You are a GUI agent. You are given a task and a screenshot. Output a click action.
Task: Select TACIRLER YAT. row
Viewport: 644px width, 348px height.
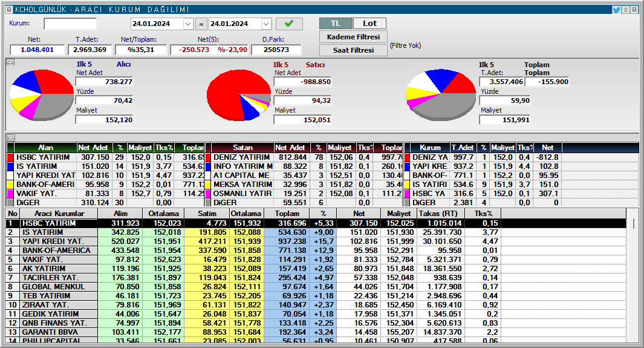pyautogui.click(x=316, y=277)
